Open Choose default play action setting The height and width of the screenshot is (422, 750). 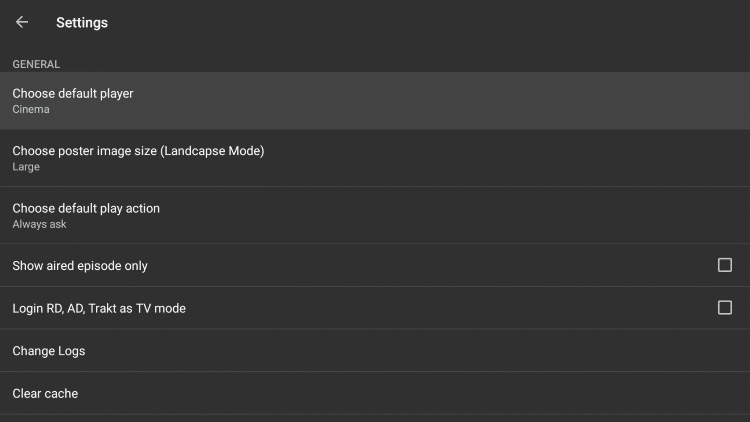[86, 208]
